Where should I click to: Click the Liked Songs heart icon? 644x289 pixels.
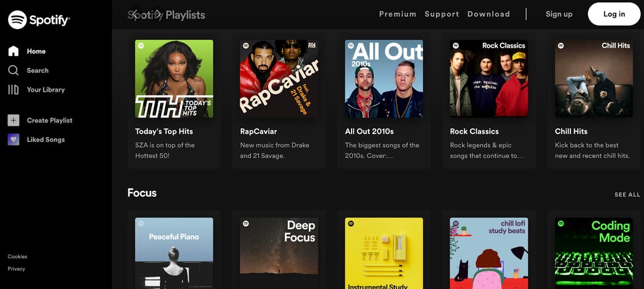[x=13, y=139]
